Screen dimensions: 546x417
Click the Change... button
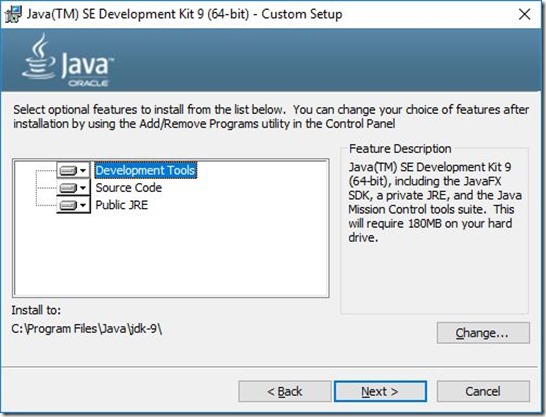[483, 333]
